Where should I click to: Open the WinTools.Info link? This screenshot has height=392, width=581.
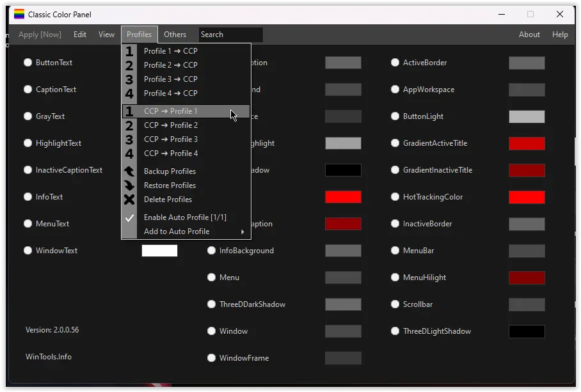click(49, 357)
